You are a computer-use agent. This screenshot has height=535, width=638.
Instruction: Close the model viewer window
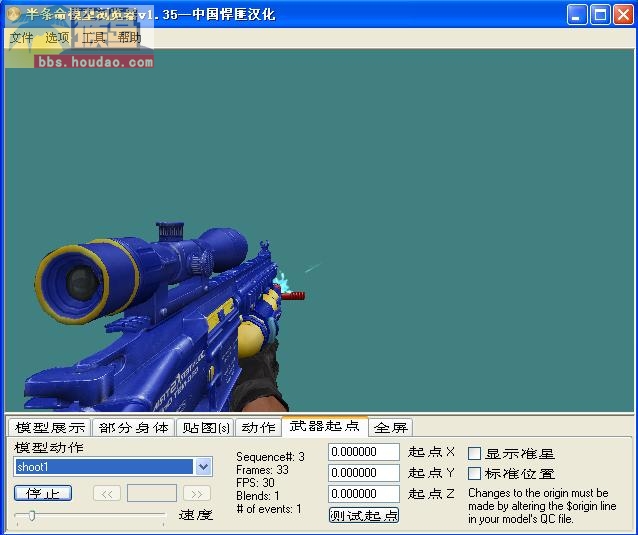623,15
